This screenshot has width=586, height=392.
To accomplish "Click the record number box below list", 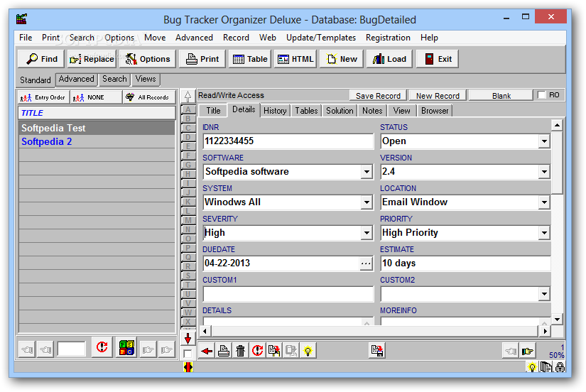I will (x=71, y=349).
